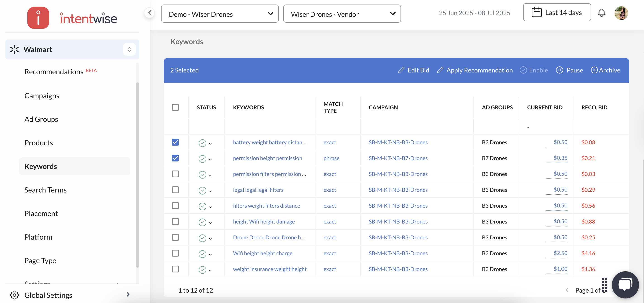
Task: Open the chat support bubble
Action: point(625,285)
